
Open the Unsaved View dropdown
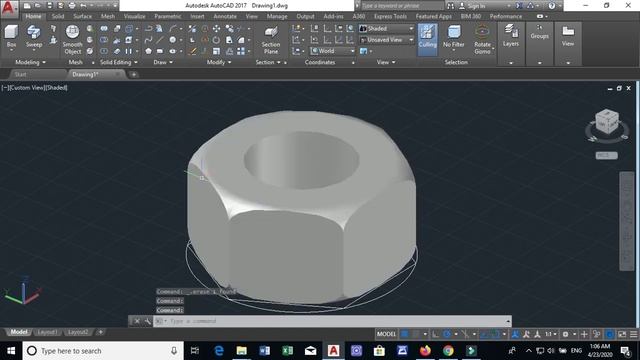pyautogui.click(x=386, y=40)
